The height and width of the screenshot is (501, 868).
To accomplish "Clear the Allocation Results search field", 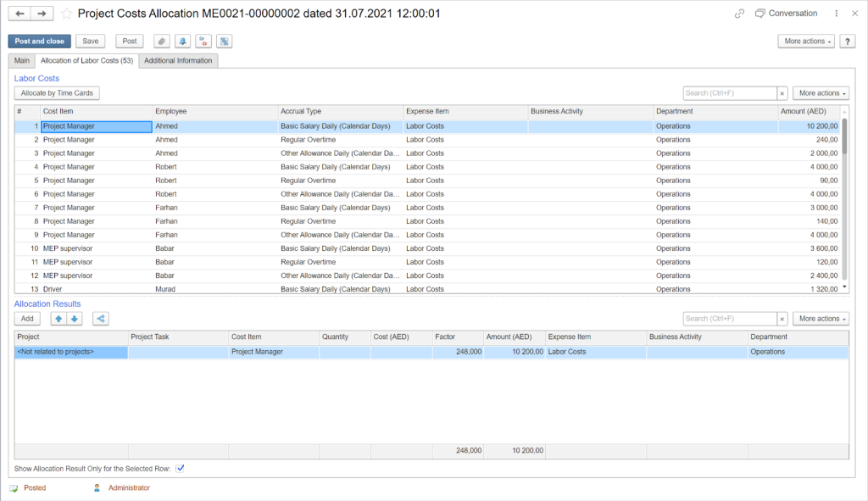I will (x=782, y=319).
